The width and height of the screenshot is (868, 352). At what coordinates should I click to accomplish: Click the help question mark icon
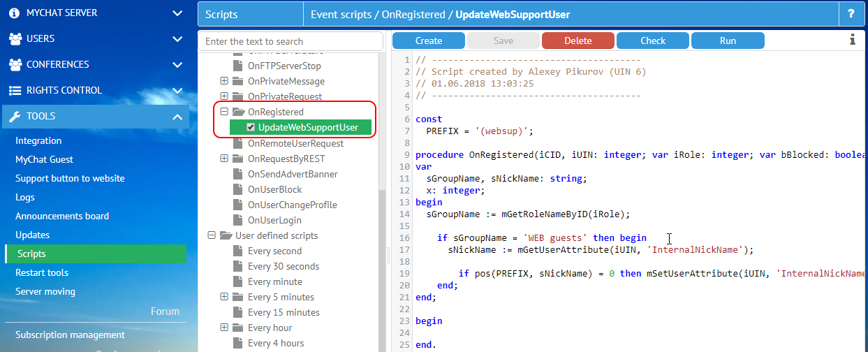pos(851,14)
